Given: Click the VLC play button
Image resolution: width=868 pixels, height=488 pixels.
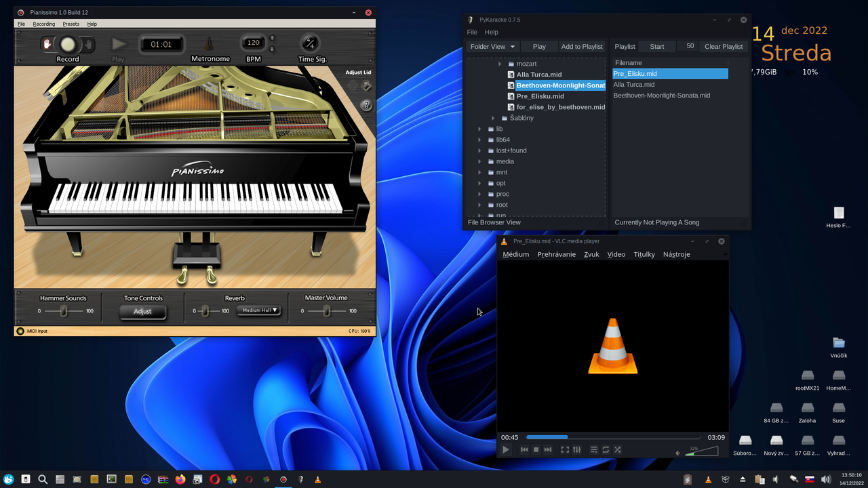Looking at the screenshot, I should (506, 449).
